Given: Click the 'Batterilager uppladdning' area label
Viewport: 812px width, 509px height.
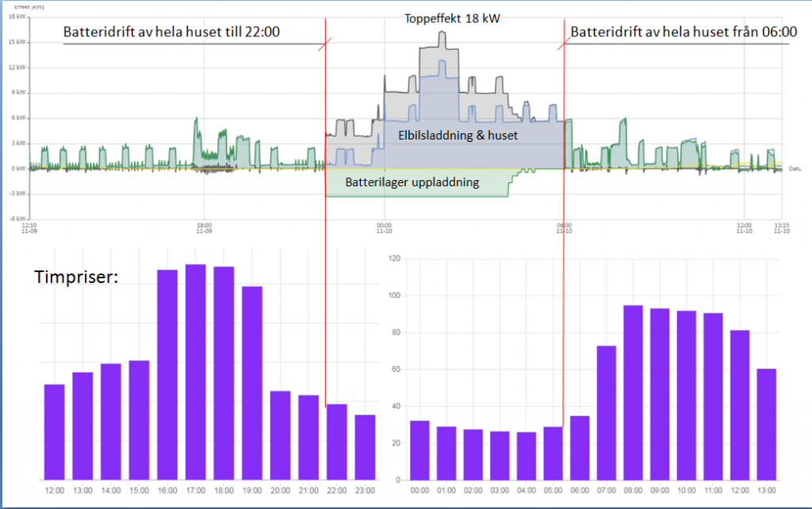Looking at the screenshot, I should point(412,182).
